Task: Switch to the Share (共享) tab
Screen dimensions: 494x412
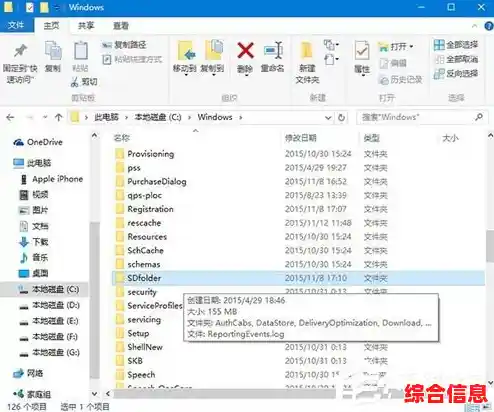Action: (86, 25)
